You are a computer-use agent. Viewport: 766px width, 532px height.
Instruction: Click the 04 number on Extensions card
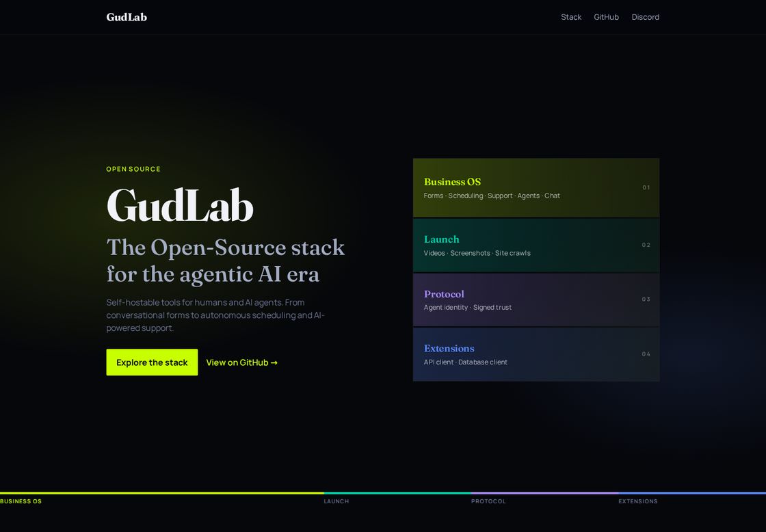click(646, 354)
